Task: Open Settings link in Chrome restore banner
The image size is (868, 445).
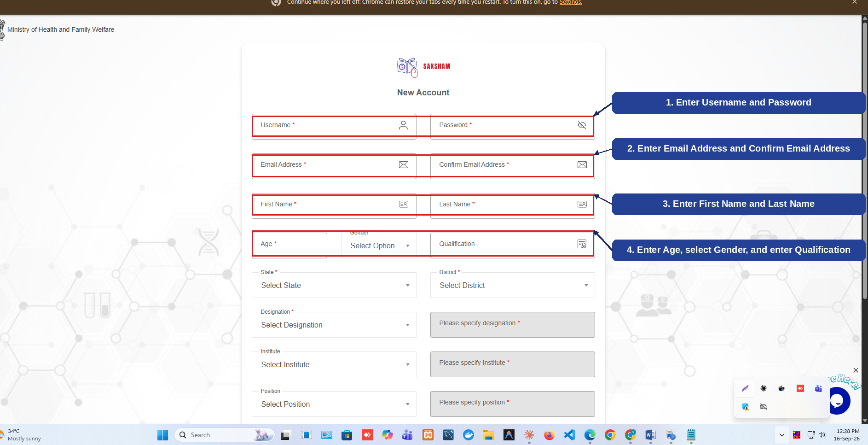Action: click(571, 2)
